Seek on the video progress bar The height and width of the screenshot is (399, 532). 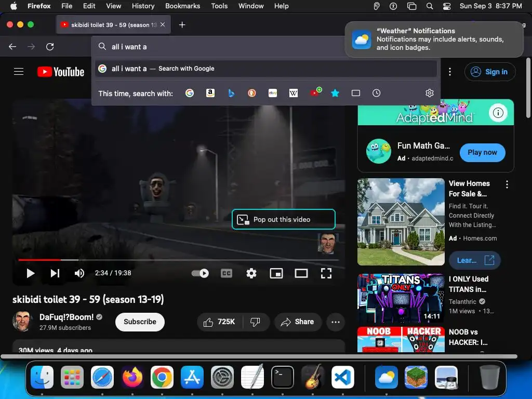click(179, 260)
